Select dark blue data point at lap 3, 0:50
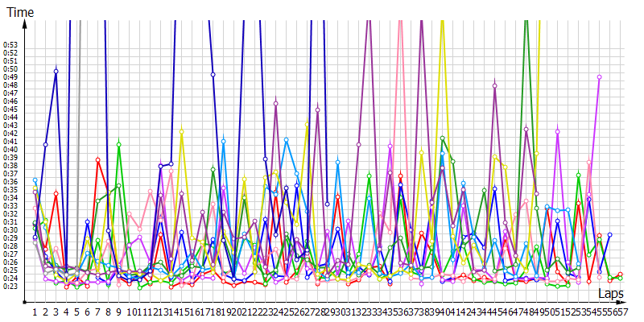 pyautogui.click(x=56, y=71)
